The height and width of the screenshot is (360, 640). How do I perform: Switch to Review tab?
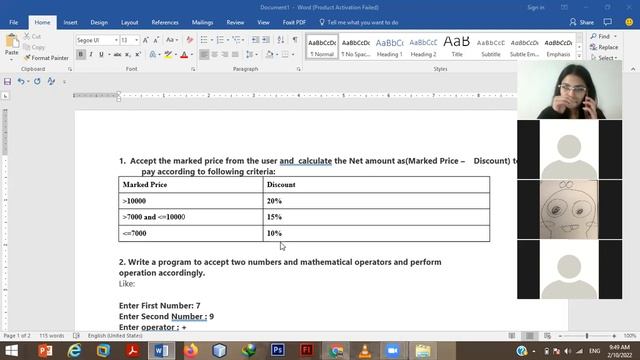tap(235, 22)
